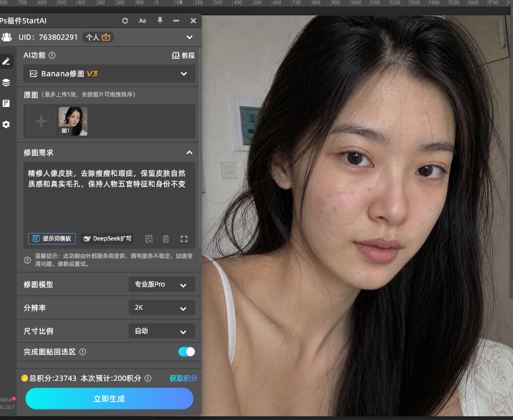Screen dimensions: 513x420
Task: Expand prompt editor with fullscreen icon
Action: (184, 239)
